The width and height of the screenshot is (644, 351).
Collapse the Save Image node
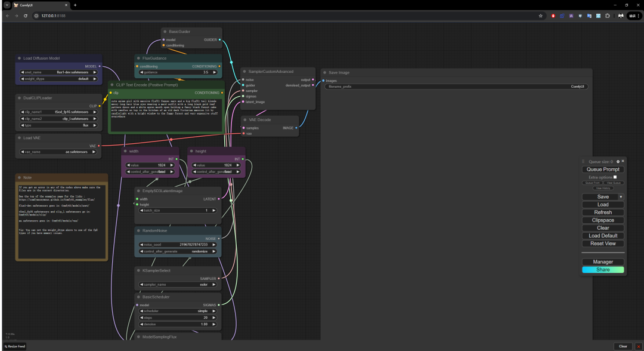(325, 73)
